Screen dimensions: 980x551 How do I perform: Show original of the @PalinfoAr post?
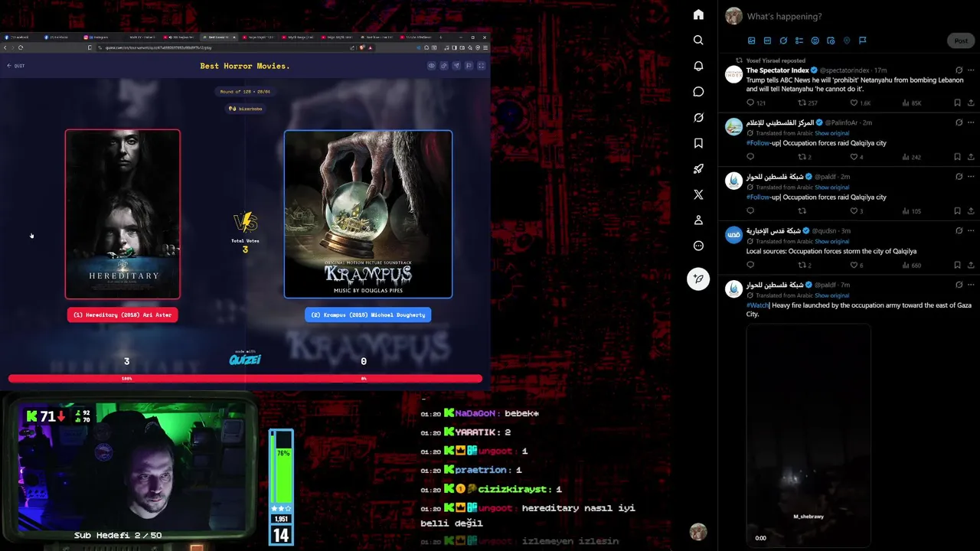831,133
